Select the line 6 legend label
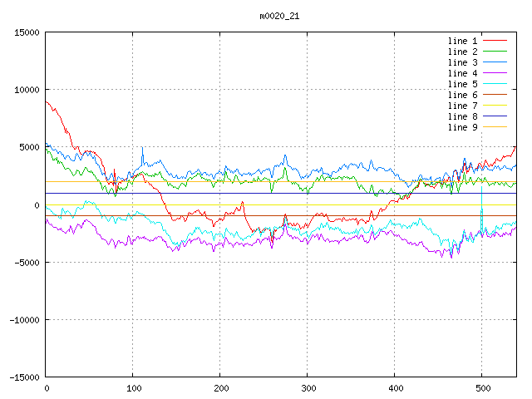Viewport: 532px width, 399px height. pyautogui.click(x=463, y=95)
